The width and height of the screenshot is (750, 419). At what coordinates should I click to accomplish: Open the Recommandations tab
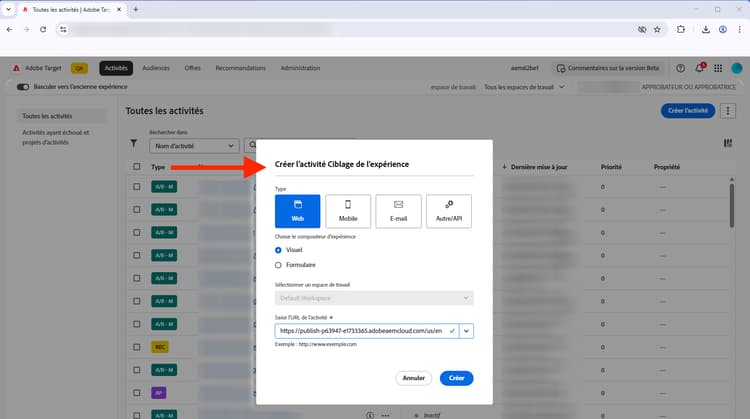pyautogui.click(x=241, y=68)
